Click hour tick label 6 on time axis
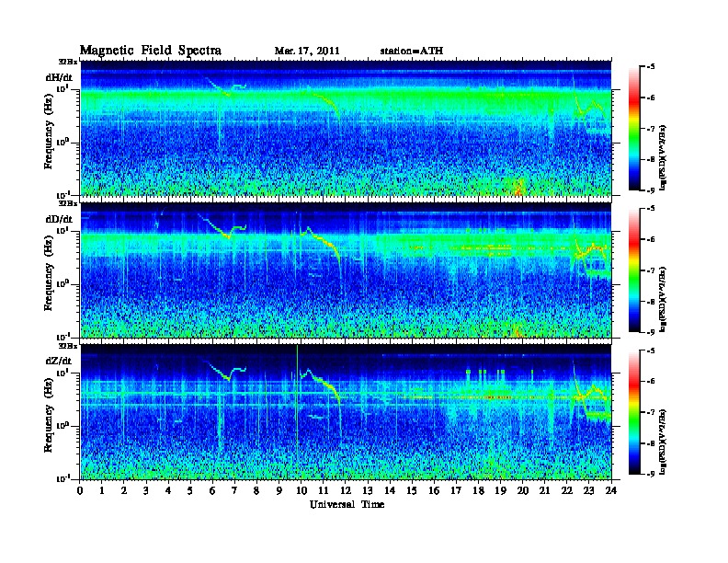The height and width of the screenshot is (563, 728). pyautogui.click(x=212, y=490)
